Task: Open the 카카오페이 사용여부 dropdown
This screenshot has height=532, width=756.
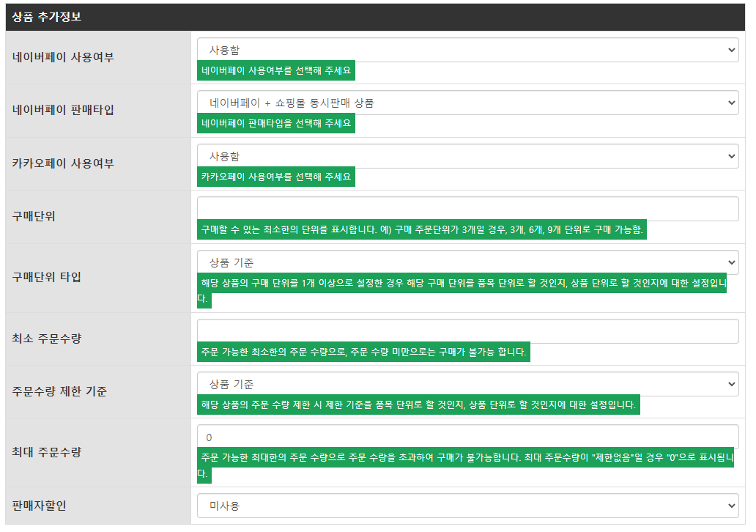Action: click(467, 156)
